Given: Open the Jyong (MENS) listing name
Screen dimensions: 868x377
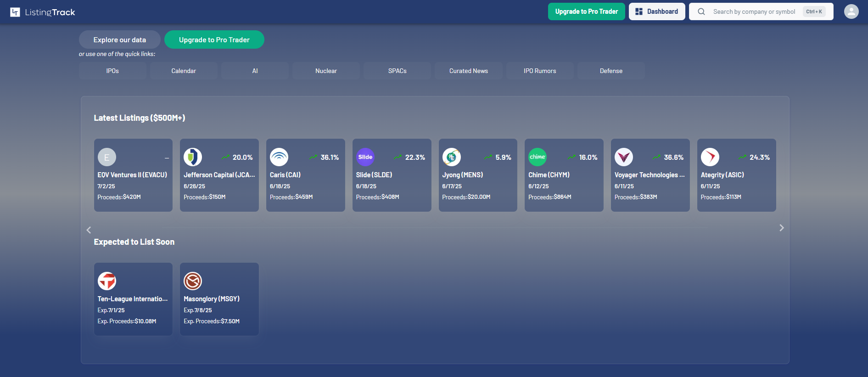Looking at the screenshot, I should click(x=463, y=175).
